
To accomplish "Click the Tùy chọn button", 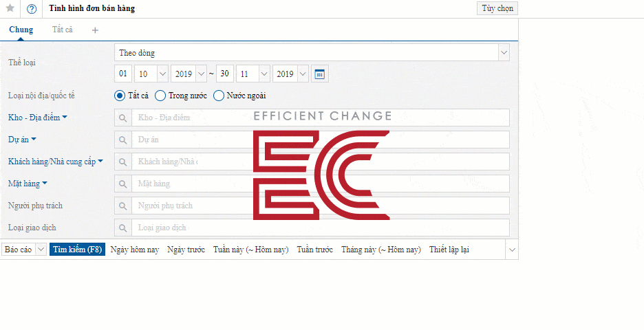I will [x=497, y=8].
